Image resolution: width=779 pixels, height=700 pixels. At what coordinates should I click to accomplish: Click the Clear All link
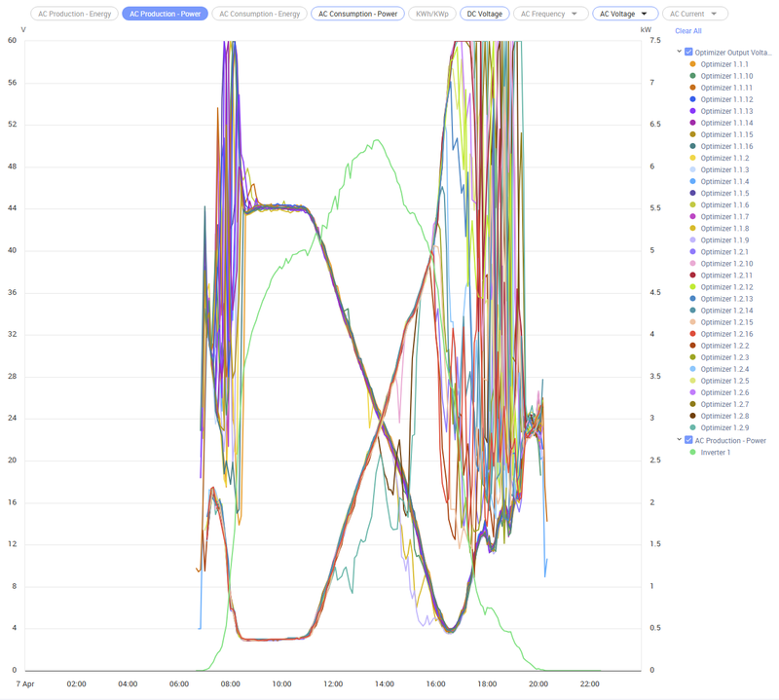(688, 31)
